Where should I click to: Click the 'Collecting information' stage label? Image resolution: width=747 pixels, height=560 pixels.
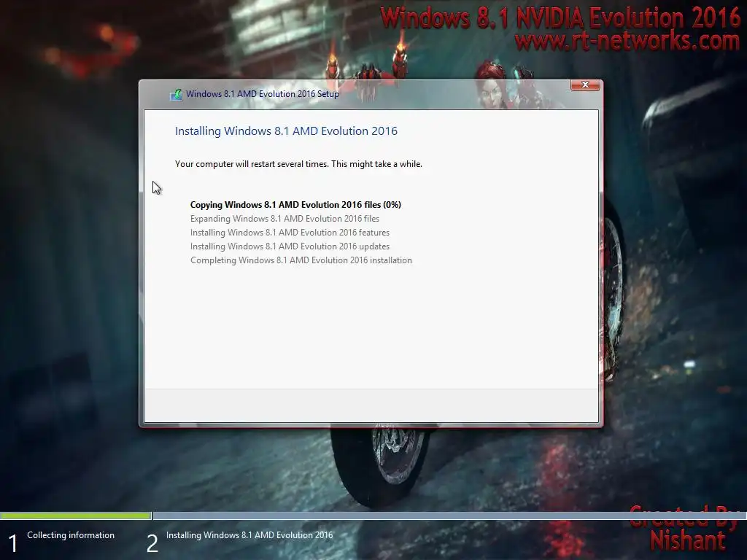coord(71,535)
